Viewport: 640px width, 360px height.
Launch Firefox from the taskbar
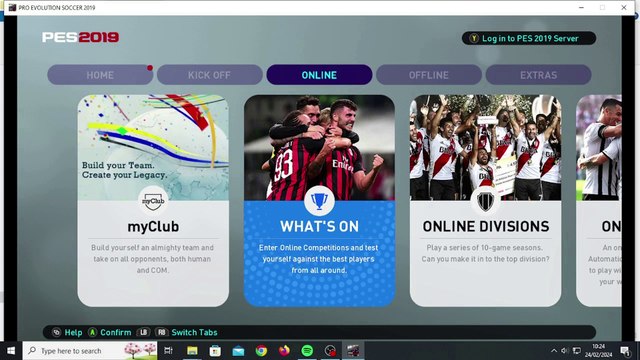pyautogui.click(x=284, y=351)
